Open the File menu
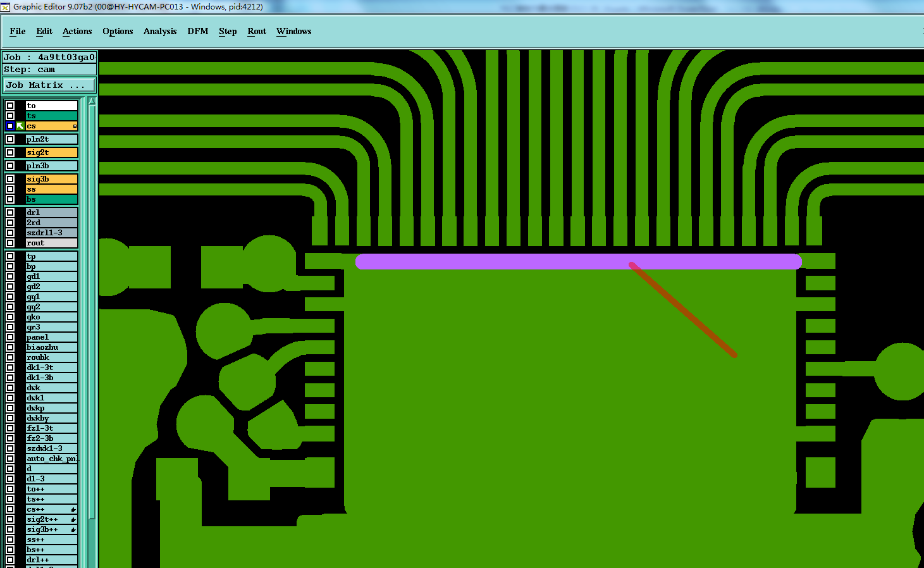The height and width of the screenshot is (568, 924). coord(18,31)
